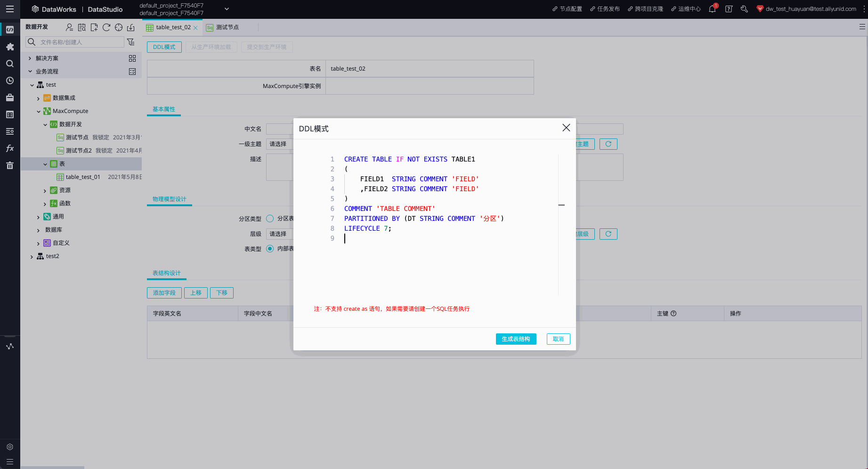Expand the 数据集成 folder
Viewport: 868px width, 469px height.
(x=39, y=98)
